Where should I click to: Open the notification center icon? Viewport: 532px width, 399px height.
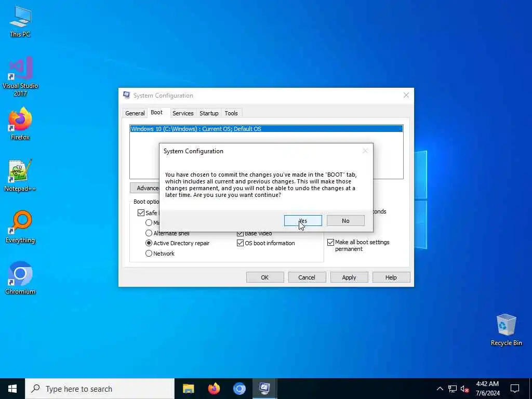(515, 389)
